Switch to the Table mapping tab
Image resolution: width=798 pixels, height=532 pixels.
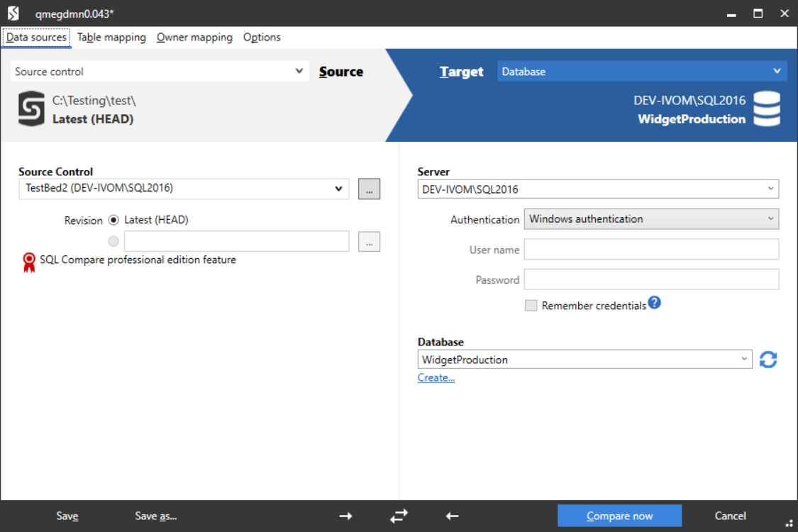click(x=111, y=38)
